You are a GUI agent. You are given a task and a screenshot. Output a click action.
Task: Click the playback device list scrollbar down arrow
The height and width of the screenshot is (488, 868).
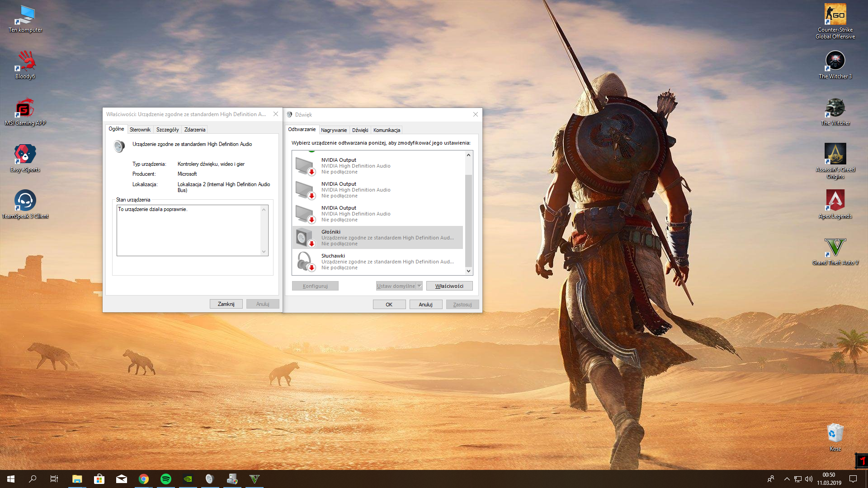[x=469, y=271]
